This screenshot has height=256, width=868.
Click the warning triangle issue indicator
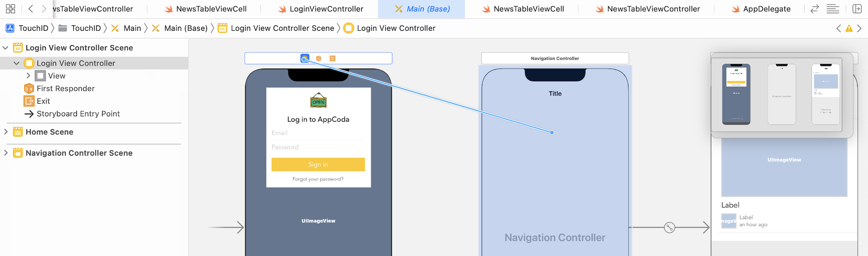click(x=849, y=28)
